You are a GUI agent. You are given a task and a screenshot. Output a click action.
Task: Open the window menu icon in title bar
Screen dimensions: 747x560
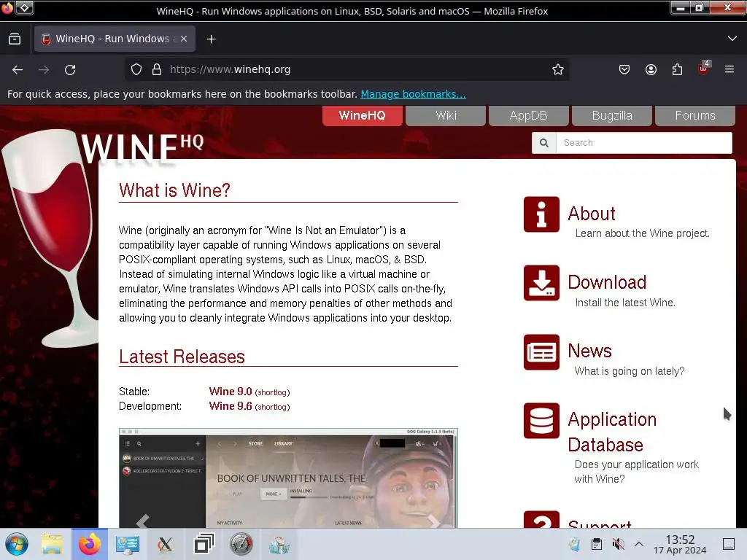click(7, 8)
